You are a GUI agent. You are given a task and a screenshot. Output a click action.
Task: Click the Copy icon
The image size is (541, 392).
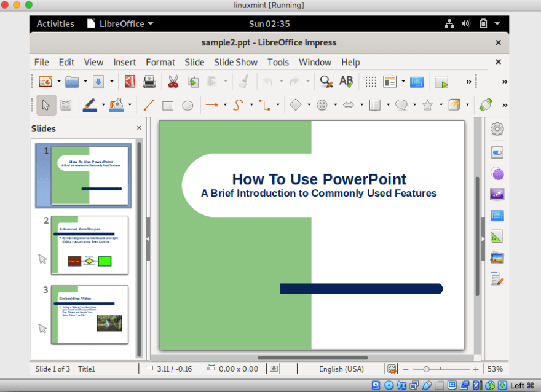pyautogui.click(x=193, y=82)
